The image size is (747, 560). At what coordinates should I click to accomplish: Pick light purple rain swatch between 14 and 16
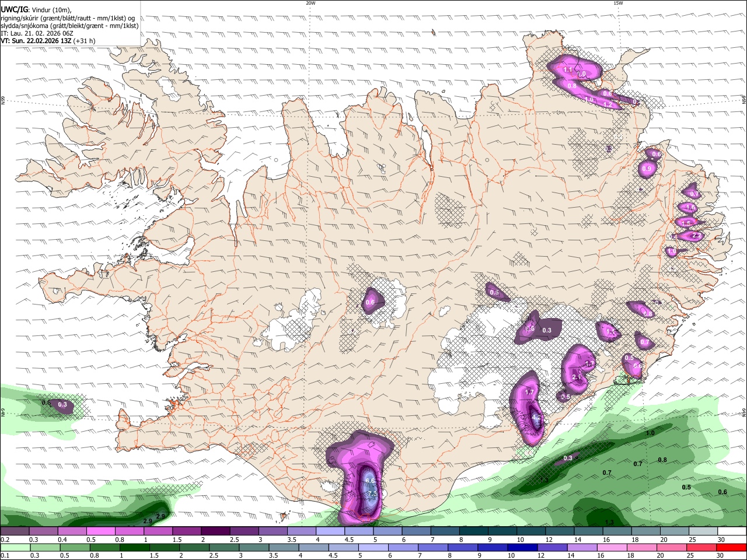[582, 547]
